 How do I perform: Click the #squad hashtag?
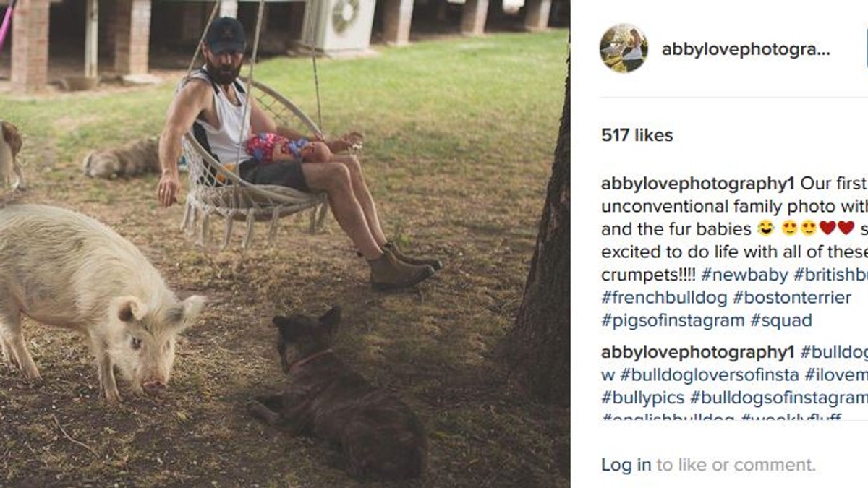click(781, 320)
